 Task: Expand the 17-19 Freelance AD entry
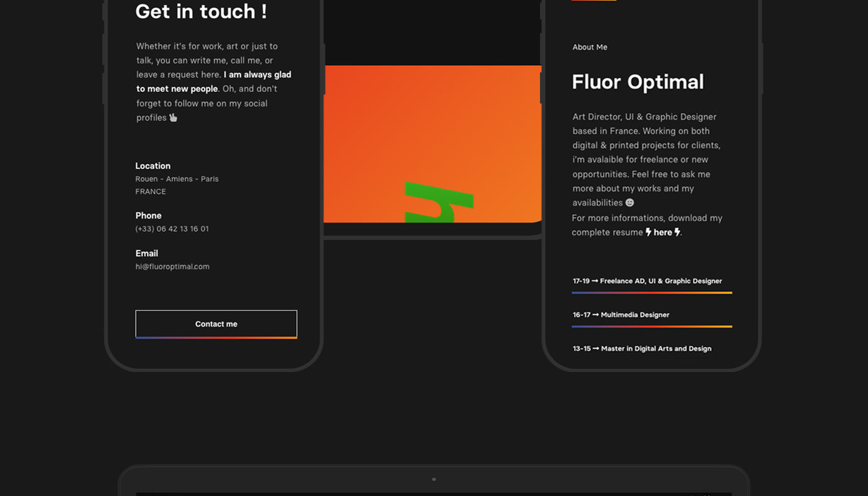tap(647, 281)
